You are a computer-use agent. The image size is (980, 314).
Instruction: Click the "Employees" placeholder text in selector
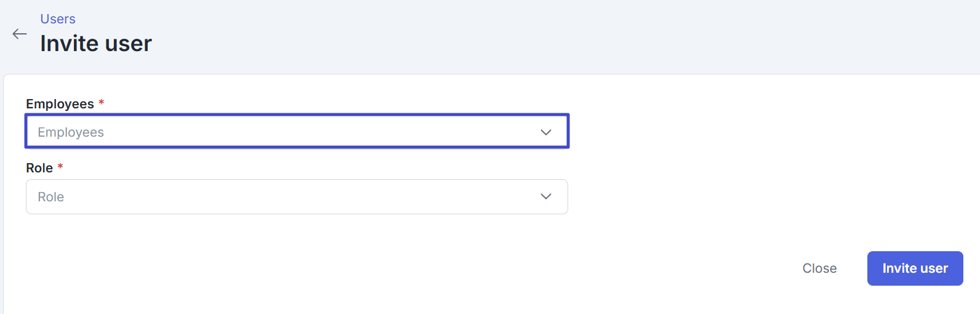(x=71, y=132)
